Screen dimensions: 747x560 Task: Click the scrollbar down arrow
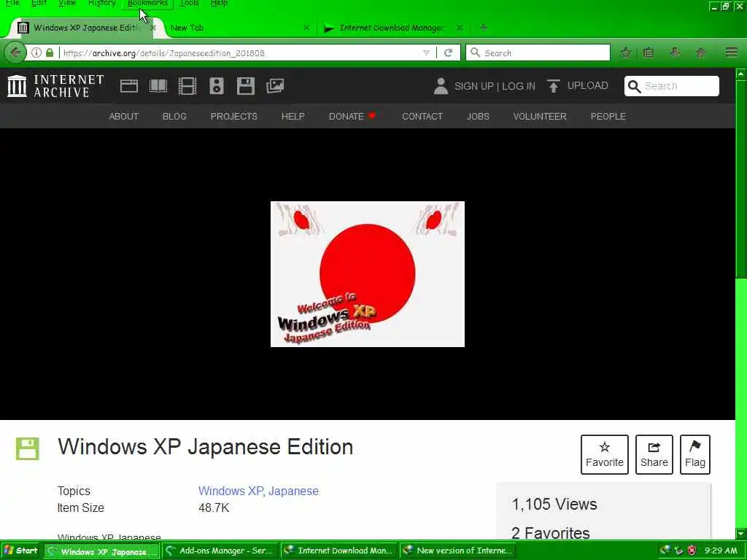(x=741, y=533)
